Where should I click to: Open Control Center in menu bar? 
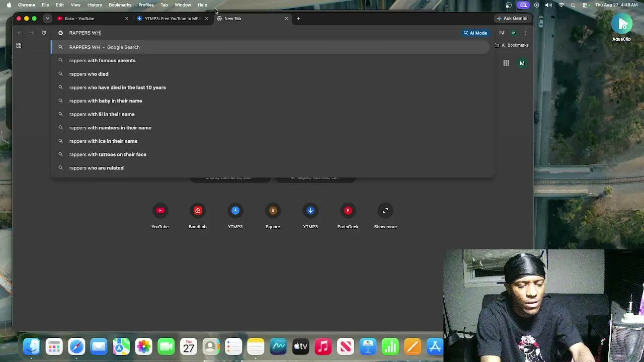tap(585, 5)
